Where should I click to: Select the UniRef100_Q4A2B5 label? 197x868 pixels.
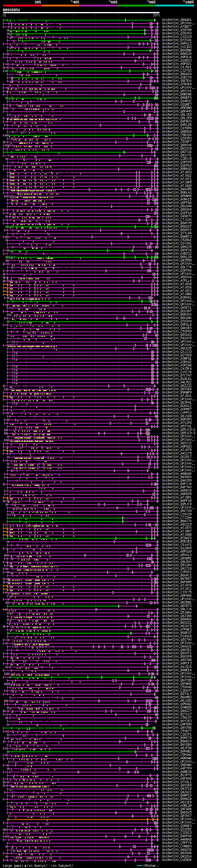(177, 189)
